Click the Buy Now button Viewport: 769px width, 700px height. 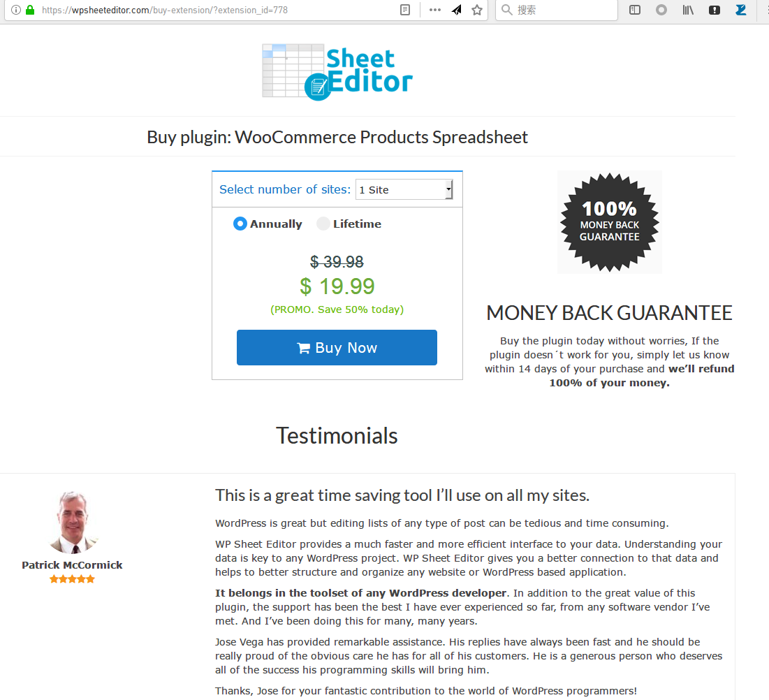[x=337, y=347]
